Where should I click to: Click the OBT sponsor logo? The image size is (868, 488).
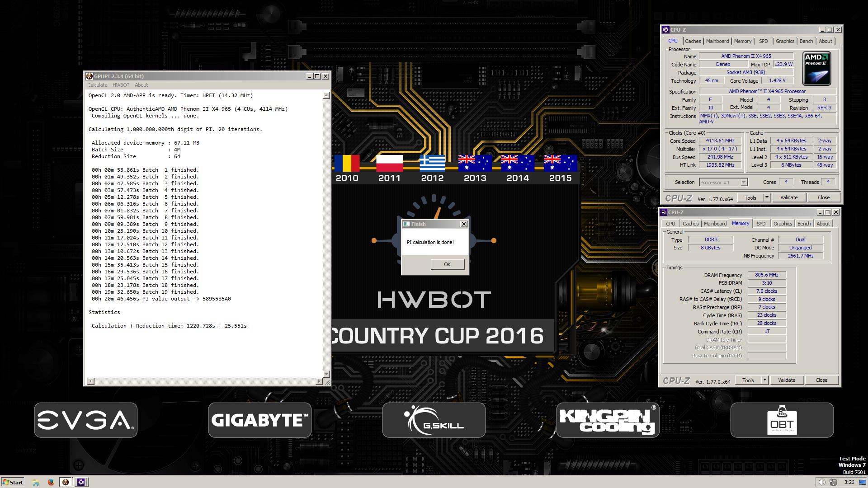[782, 420]
